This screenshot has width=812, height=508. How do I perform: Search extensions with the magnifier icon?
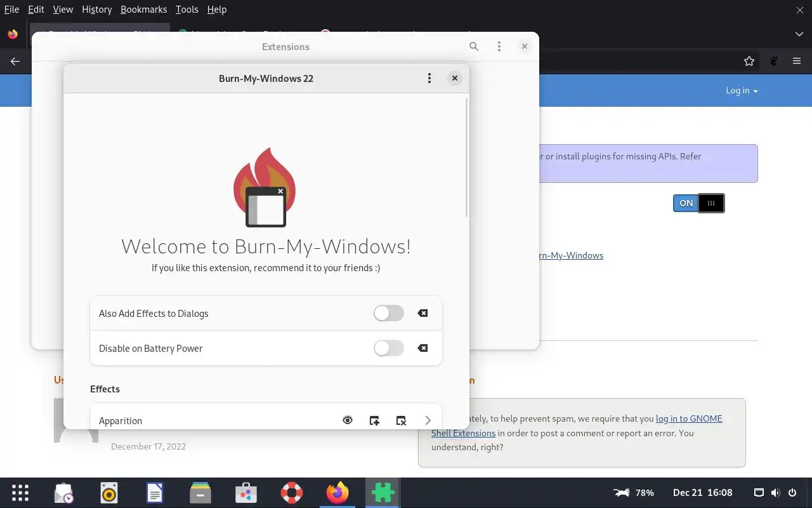click(x=474, y=46)
